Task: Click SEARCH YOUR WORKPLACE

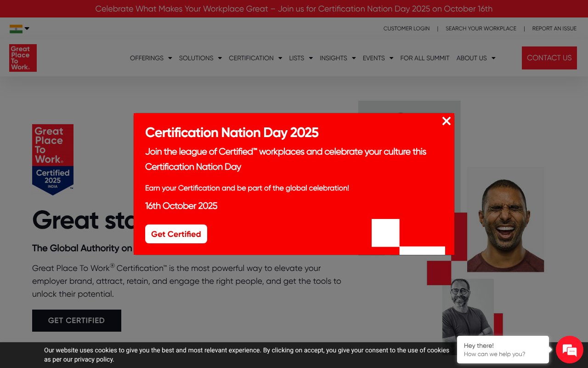Action: click(x=481, y=29)
